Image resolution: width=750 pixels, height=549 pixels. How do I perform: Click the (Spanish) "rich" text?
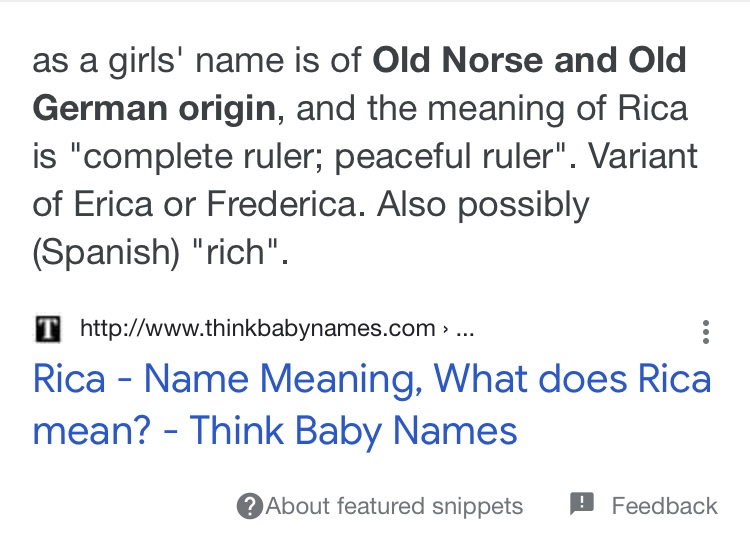(x=161, y=253)
